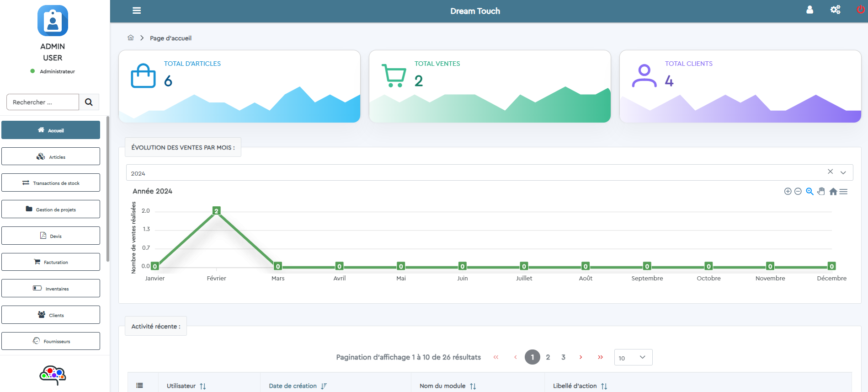Click the Administrateur status label

point(57,71)
